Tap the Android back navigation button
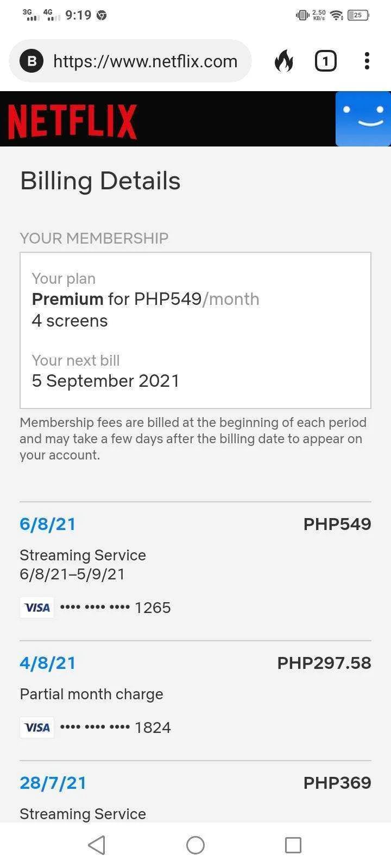The width and height of the screenshot is (391, 868). (97, 845)
